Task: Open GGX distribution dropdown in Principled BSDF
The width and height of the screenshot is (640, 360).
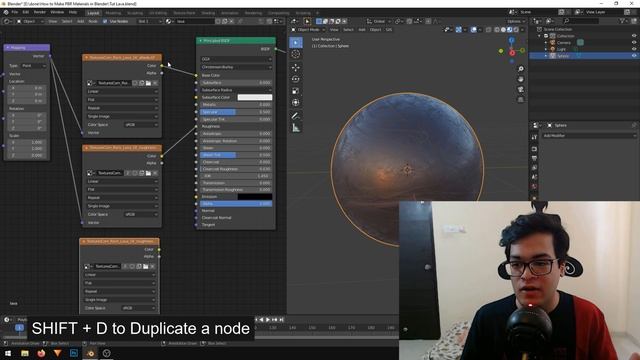Action: click(x=236, y=59)
